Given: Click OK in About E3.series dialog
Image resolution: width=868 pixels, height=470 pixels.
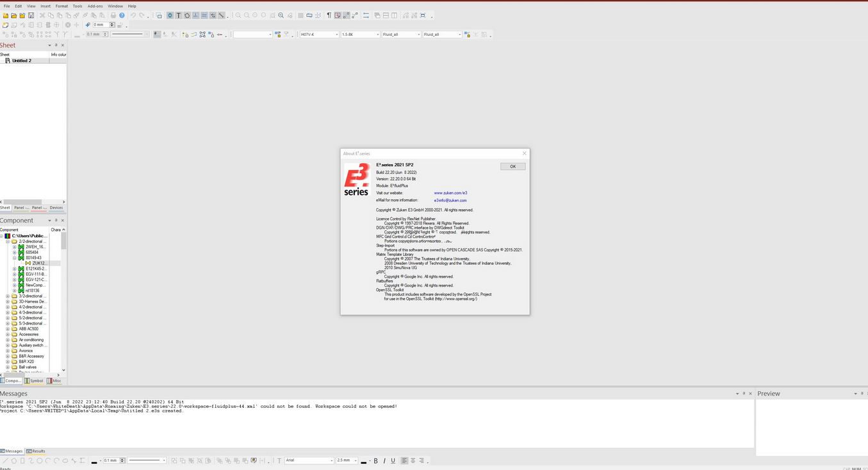Looking at the screenshot, I should (512, 166).
